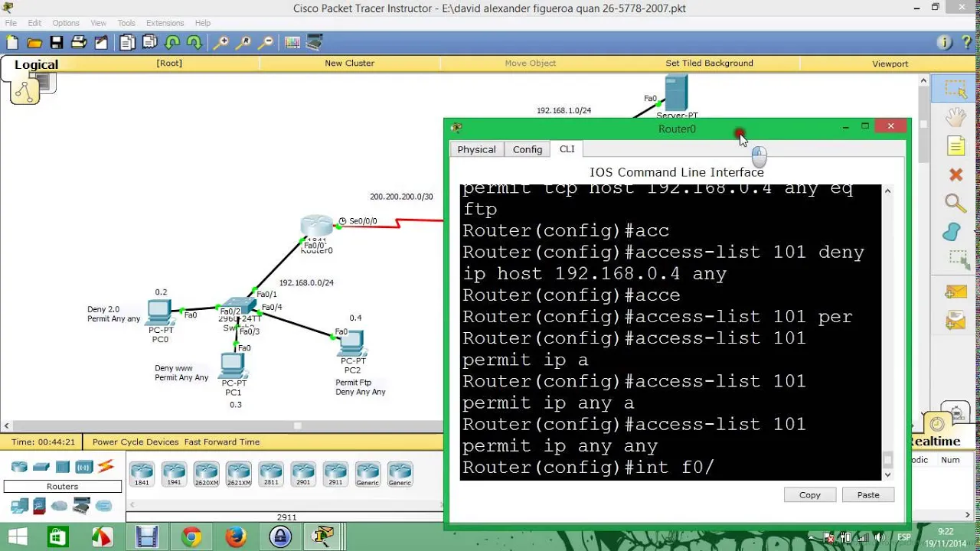980x551 pixels.
Task: Select the Wireless Devices category icon
Action: click(84, 467)
